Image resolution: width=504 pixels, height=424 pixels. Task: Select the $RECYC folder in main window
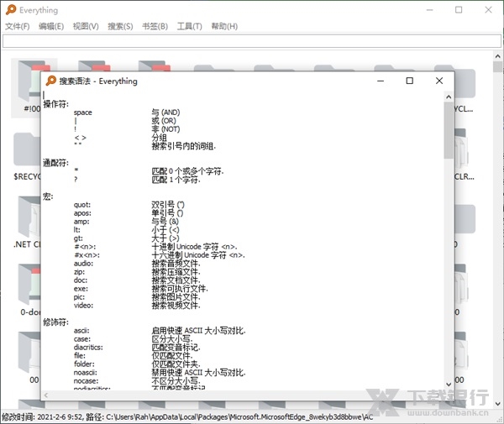pyautogui.click(x=27, y=157)
